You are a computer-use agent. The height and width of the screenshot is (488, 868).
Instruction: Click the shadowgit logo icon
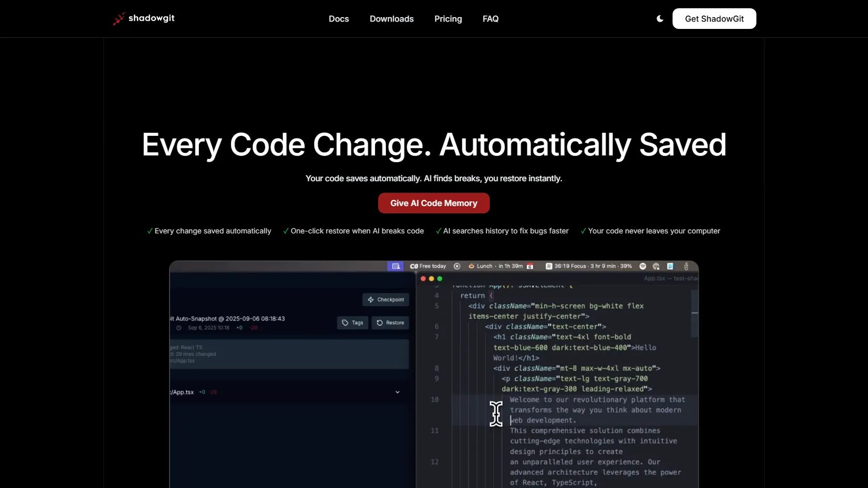tap(119, 19)
